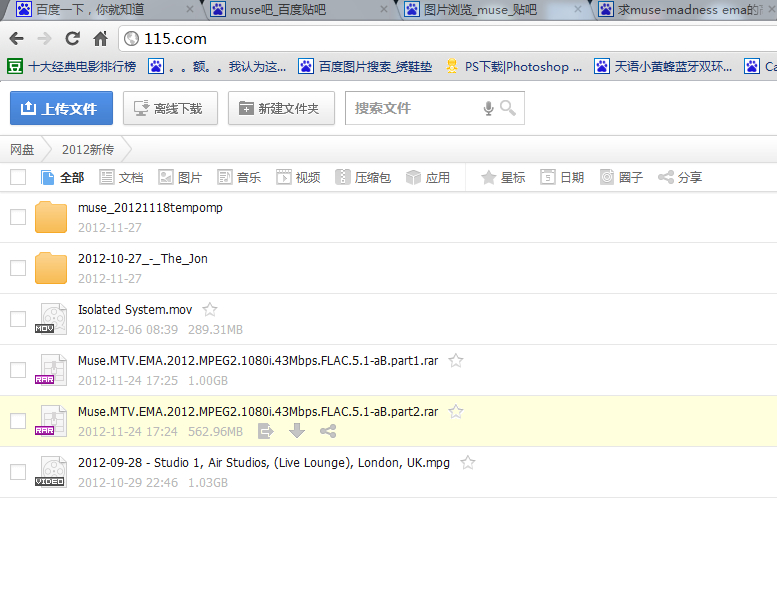Image resolution: width=777 pixels, height=591 pixels.
Task: Toggle the select-all checkbox
Action: pyautogui.click(x=18, y=177)
